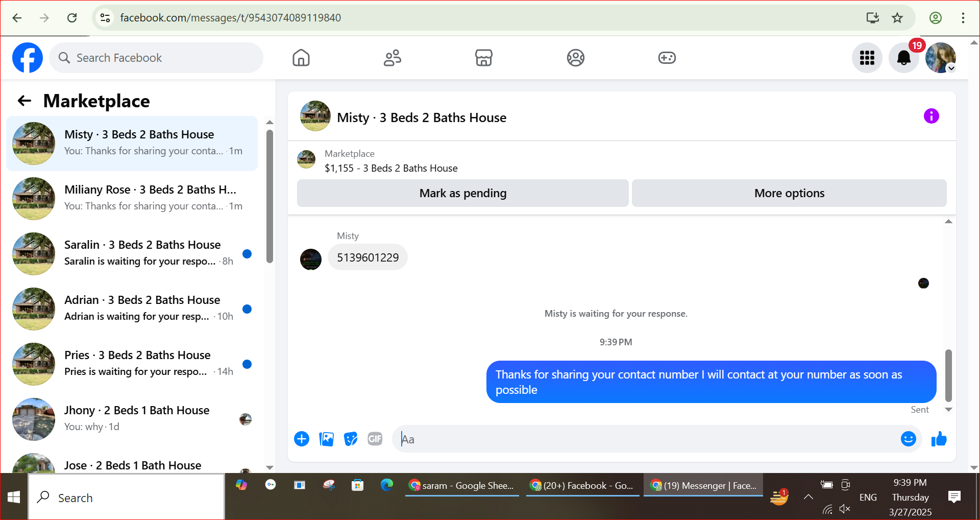The height and width of the screenshot is (520, 980).
Task: Open Saralin 3 Beds 2 Baths House chat
Action: (132, 254)
